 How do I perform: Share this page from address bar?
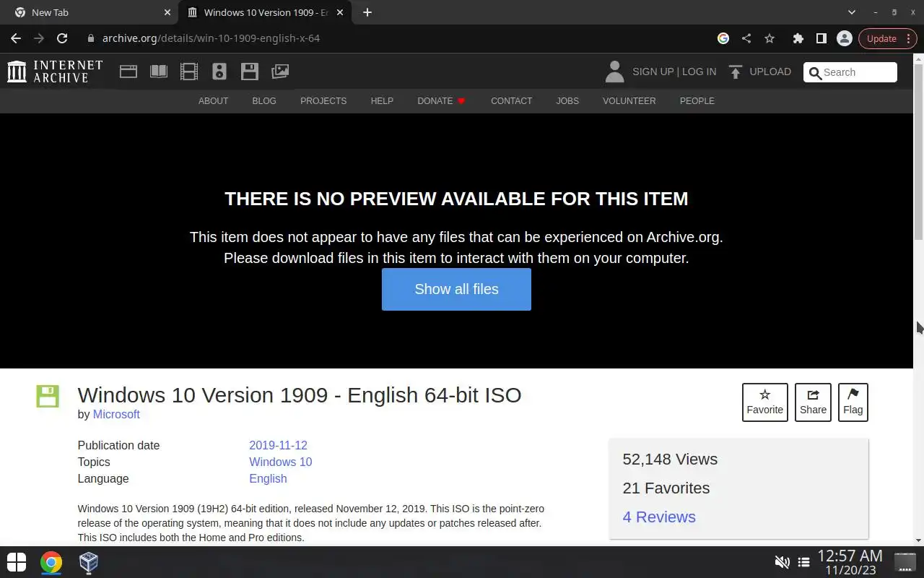coord(746,38)
